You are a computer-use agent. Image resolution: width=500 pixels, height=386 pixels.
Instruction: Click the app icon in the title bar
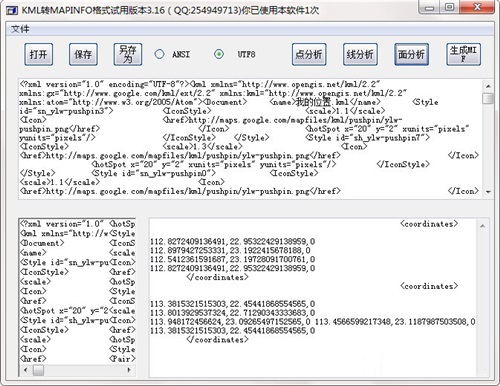(12, 11)
